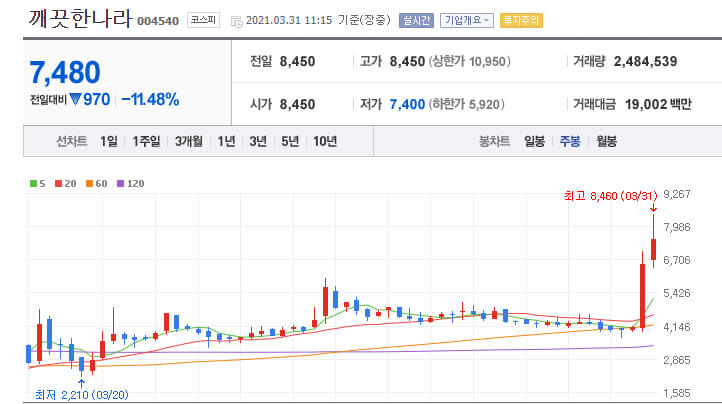This screenshot has height=404, width=722.
Task: Select the 3개월 line chart tab
Action: 189,141
